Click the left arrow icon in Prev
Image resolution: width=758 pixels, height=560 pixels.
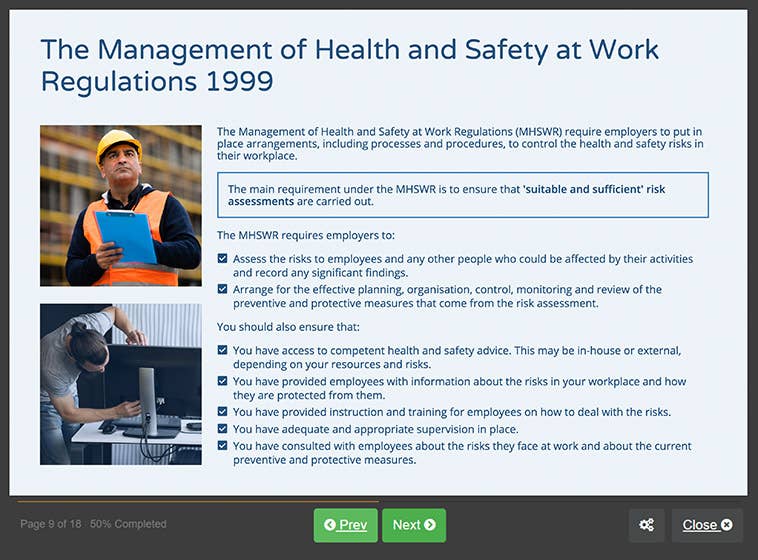click(330, 525)
